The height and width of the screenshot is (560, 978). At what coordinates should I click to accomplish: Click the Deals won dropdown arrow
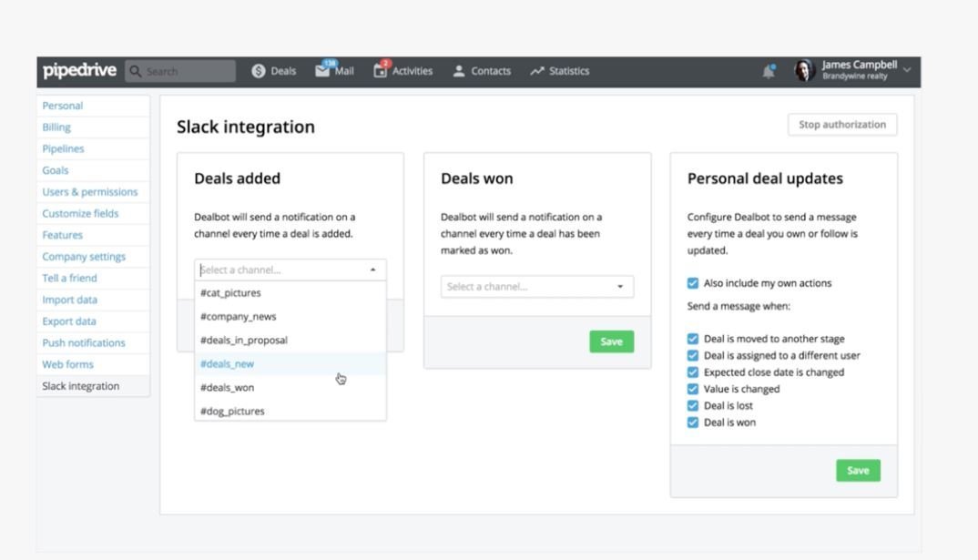click(x=620, y=287)
